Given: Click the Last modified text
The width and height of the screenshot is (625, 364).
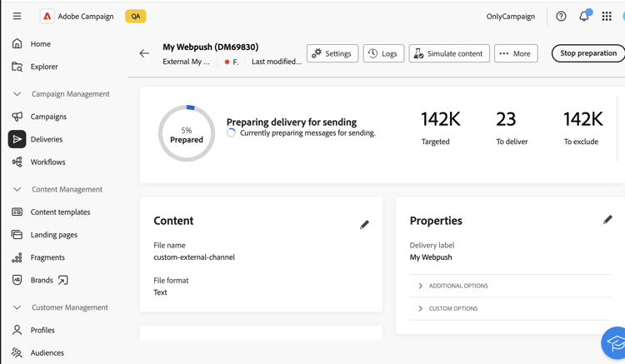Looking at the screenshot, I should click(277, 62).
